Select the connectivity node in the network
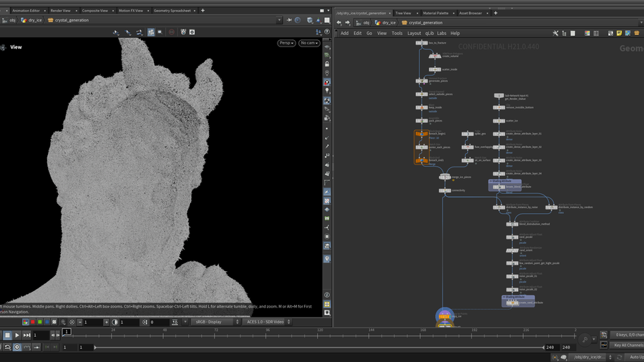The width and height of the screenshot is (644, 362). pos(444,190)
